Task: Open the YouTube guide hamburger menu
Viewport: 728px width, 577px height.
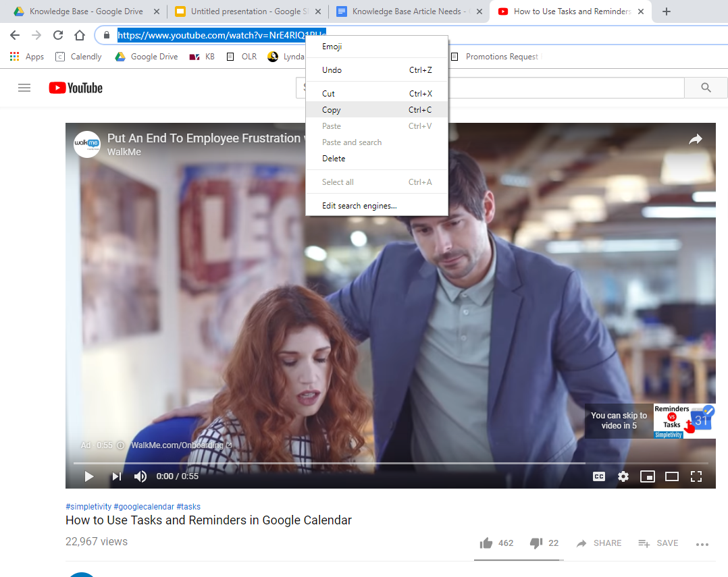Action: tap(24, 88)
